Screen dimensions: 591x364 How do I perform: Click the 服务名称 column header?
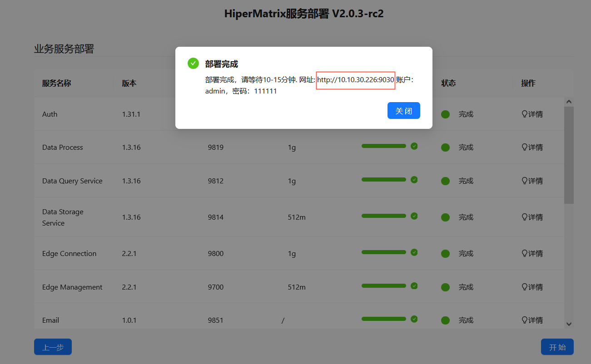(x=57, y=84)
